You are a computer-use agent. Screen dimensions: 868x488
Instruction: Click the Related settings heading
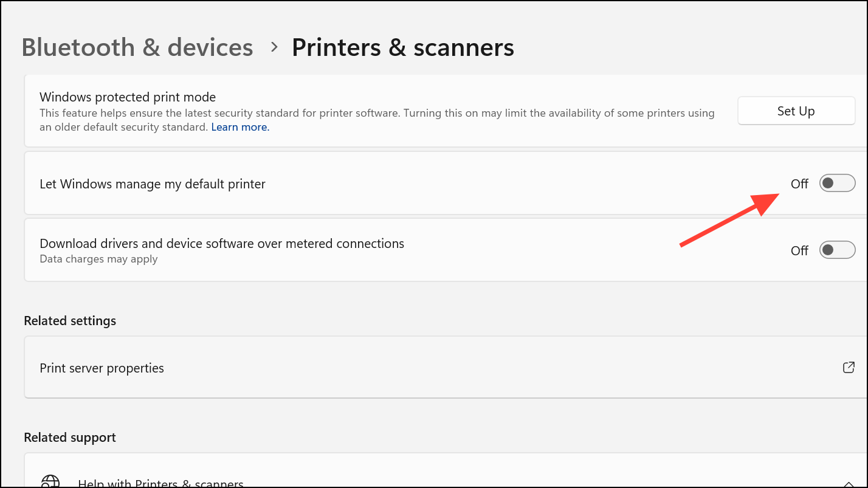[70, 321]
